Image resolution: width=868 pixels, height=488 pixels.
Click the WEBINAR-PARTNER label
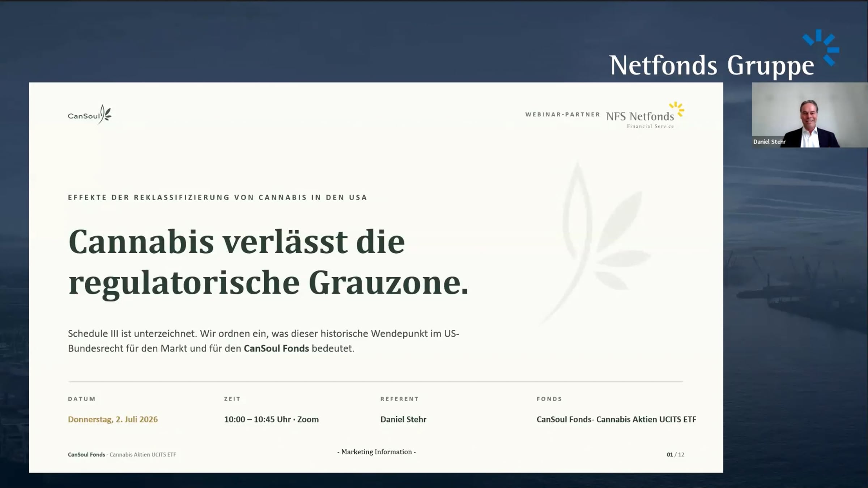click(562, 115)
